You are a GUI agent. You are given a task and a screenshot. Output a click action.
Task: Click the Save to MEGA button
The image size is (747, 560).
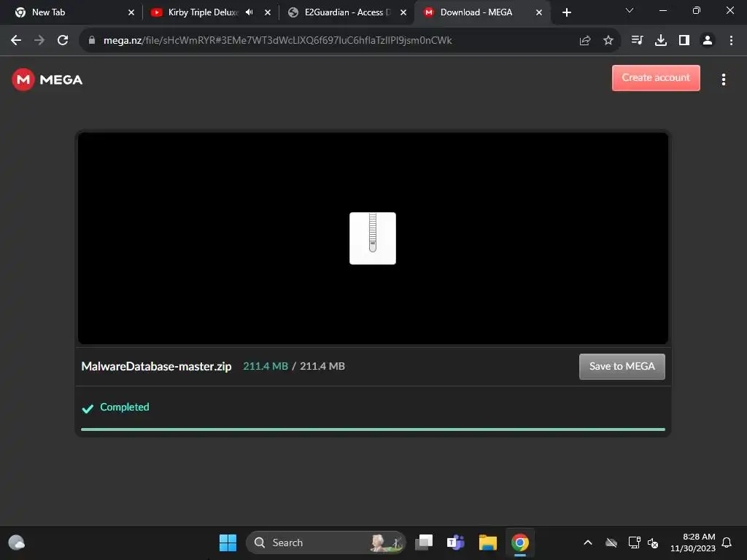click(x=622, y=366)
